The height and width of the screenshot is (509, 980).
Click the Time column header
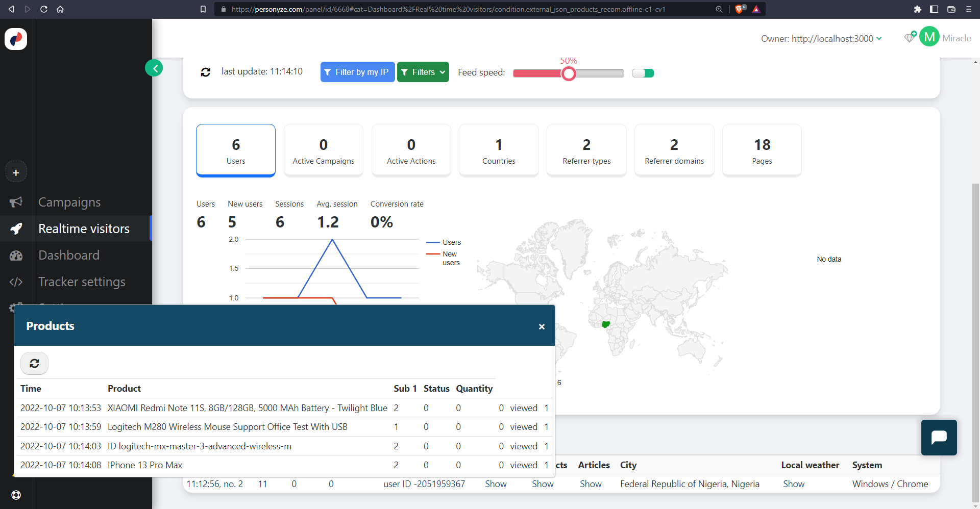pos(31,389)
